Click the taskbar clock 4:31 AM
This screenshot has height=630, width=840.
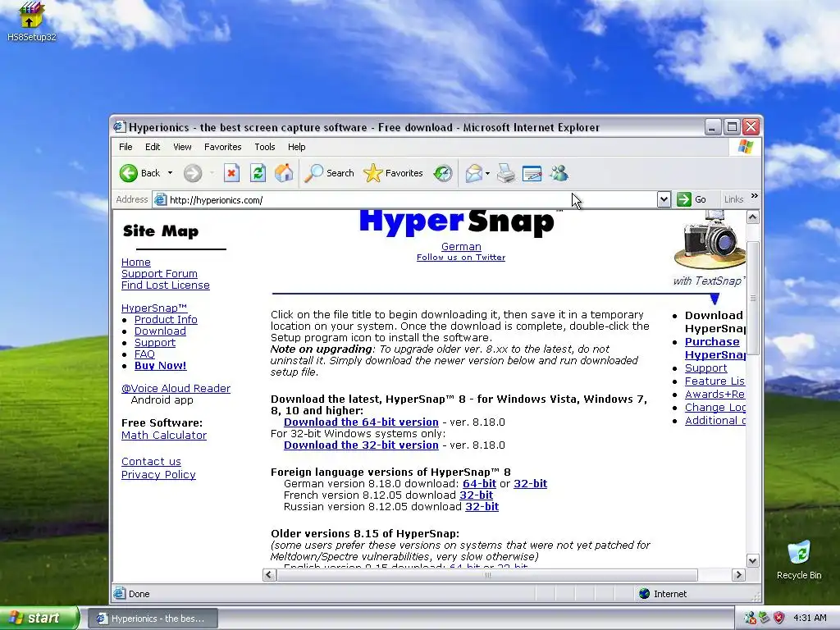810,618
